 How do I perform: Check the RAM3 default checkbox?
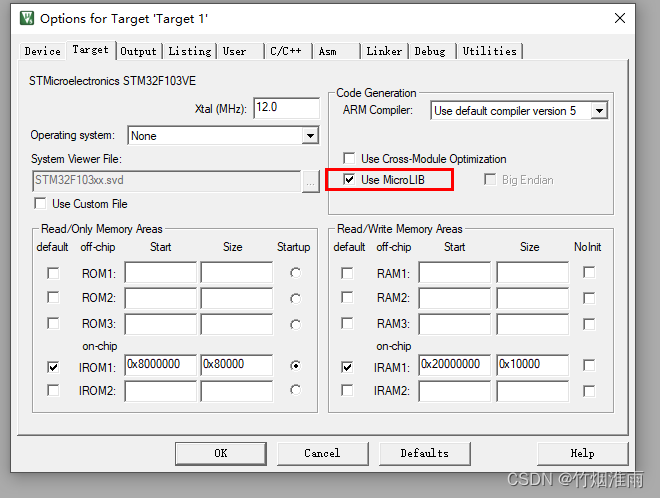(x=347, y=323)
